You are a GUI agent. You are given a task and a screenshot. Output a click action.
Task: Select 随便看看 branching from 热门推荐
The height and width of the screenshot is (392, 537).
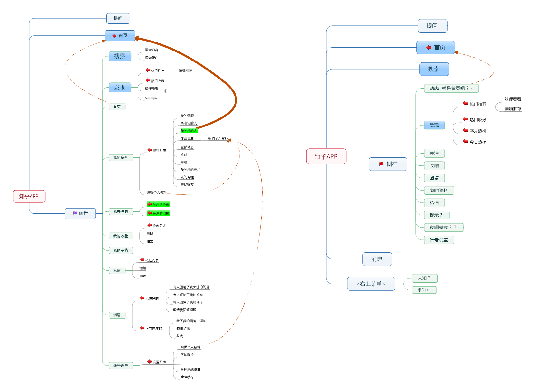(x=513, y=99)
